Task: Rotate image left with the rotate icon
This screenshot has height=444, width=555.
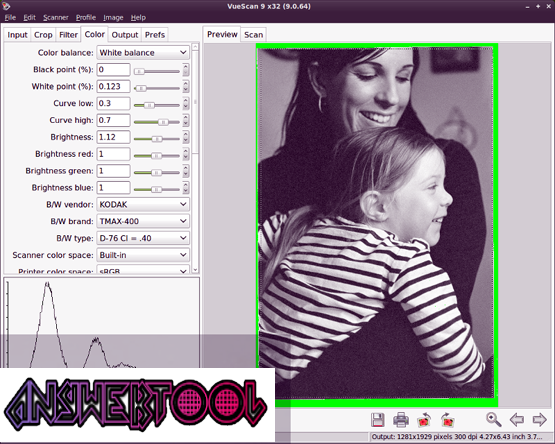Action: 424,420
